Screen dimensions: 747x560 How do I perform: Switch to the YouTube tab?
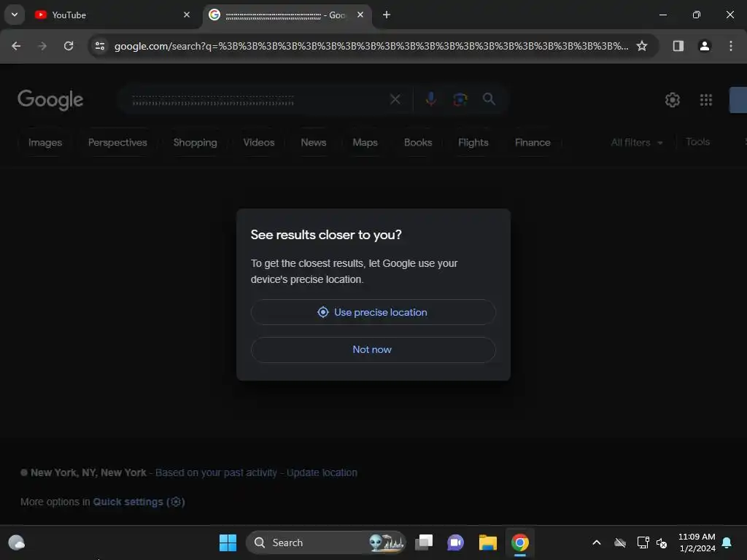(x=113, y=15)
